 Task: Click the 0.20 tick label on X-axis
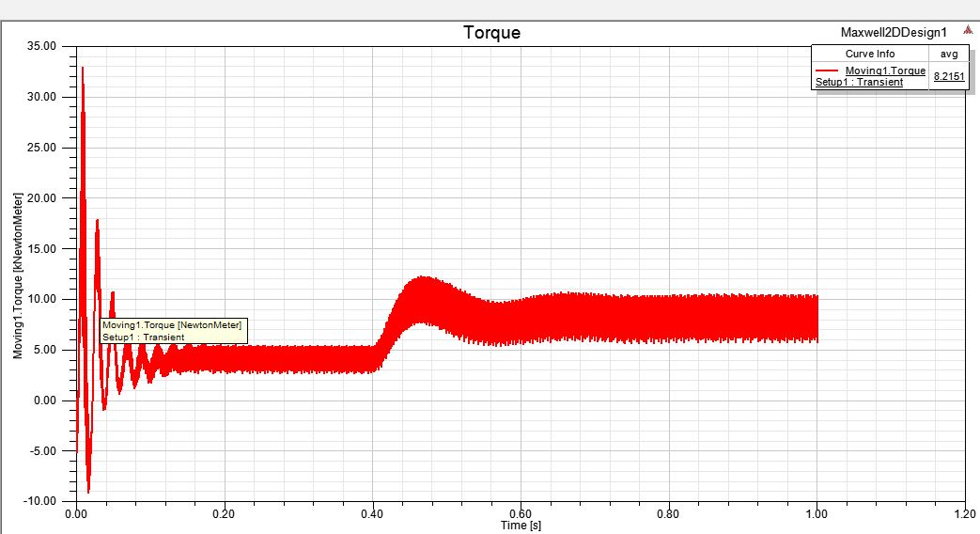coord(224,515)
